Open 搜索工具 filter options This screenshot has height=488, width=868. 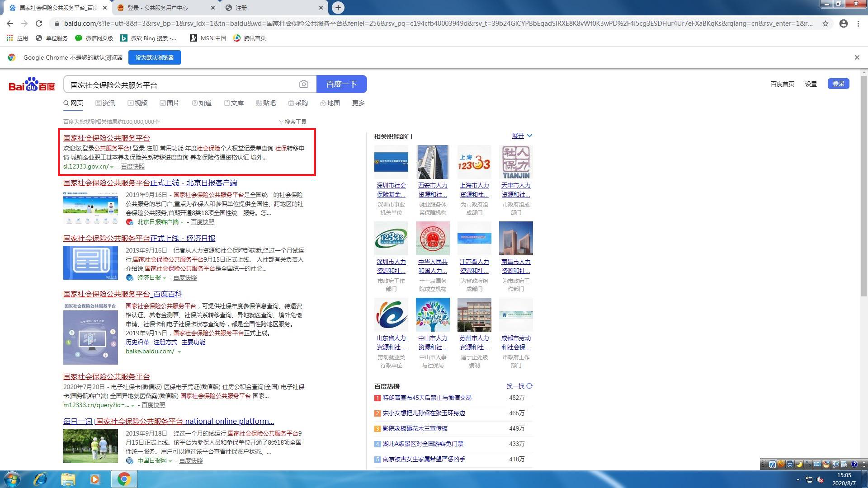point(292,122)
